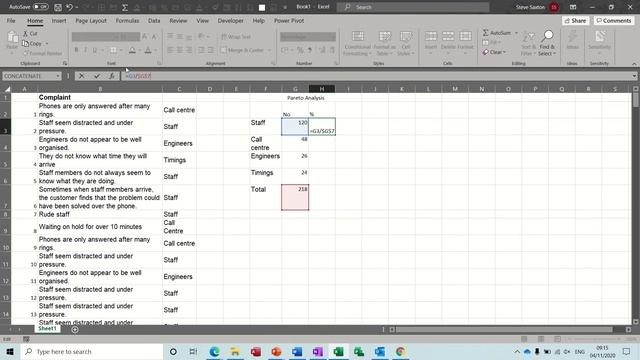Expand the Font Color dropdown arrow
Image resolution: width=640 pixels, height=360 pixels.
point(156,50)
